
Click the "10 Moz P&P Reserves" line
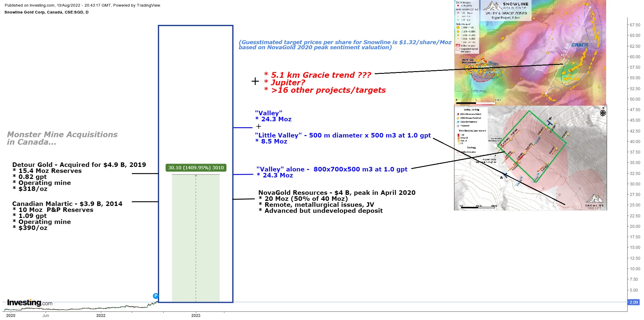click(x=56, y=210)
